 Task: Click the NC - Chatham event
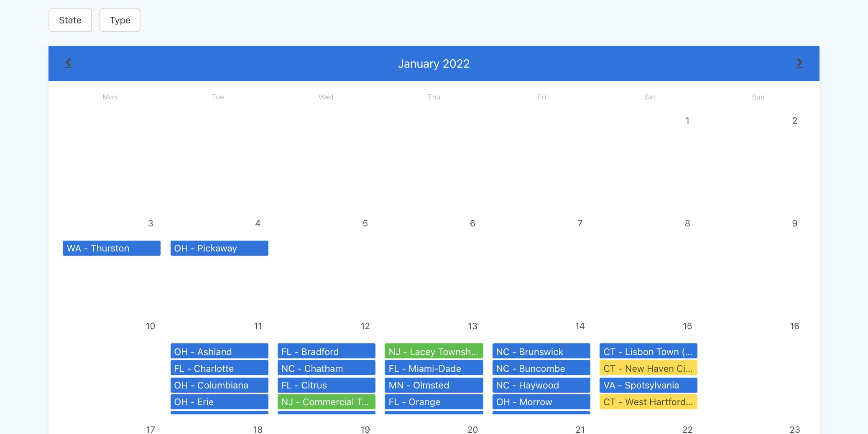tap(327, 368)
